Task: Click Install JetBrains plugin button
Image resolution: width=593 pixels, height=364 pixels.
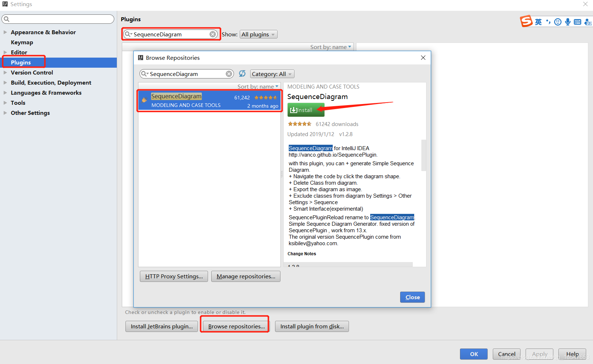Action: coord(161,326)
